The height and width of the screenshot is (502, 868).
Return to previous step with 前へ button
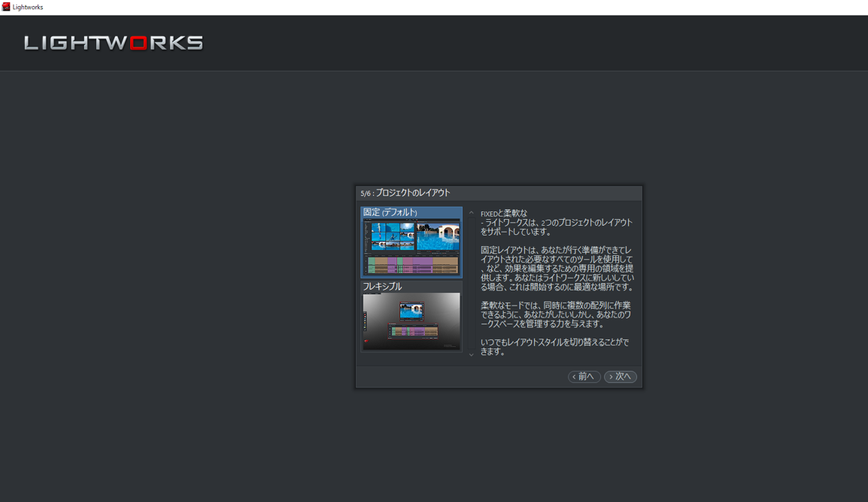584,376
